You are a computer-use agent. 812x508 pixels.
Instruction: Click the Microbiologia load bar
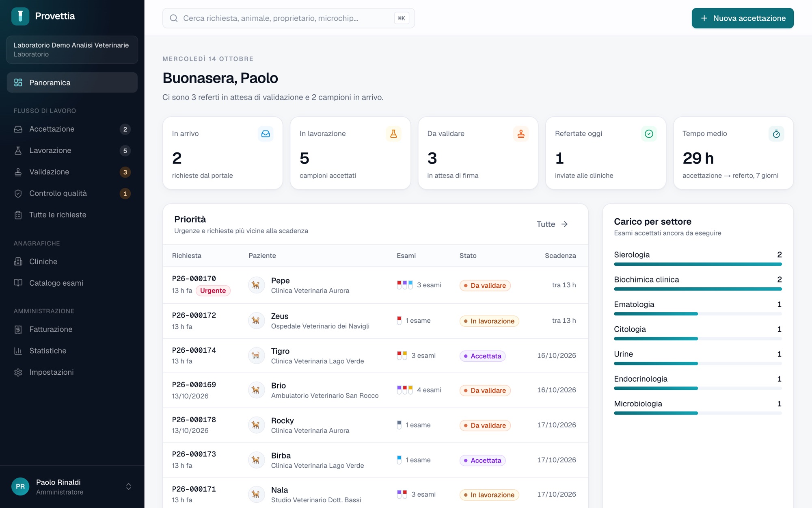coord(698,413)
